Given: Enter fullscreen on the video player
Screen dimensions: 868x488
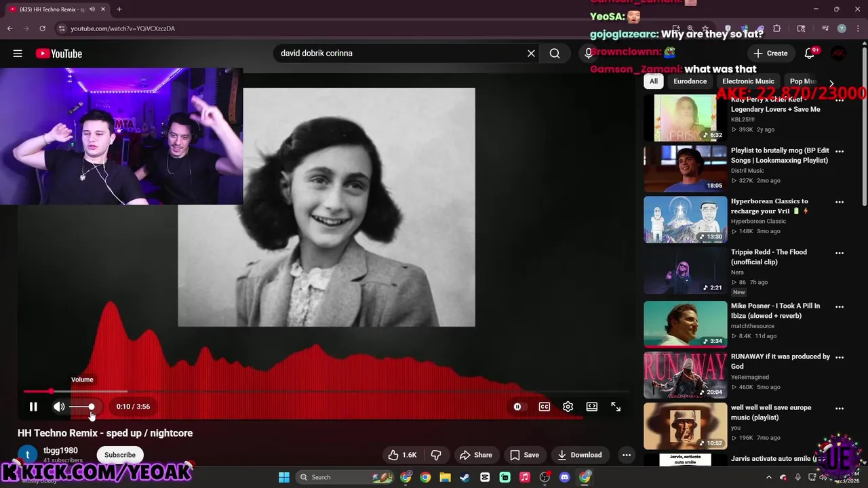Looking at the screenshot, I should [x=616, y=407].
